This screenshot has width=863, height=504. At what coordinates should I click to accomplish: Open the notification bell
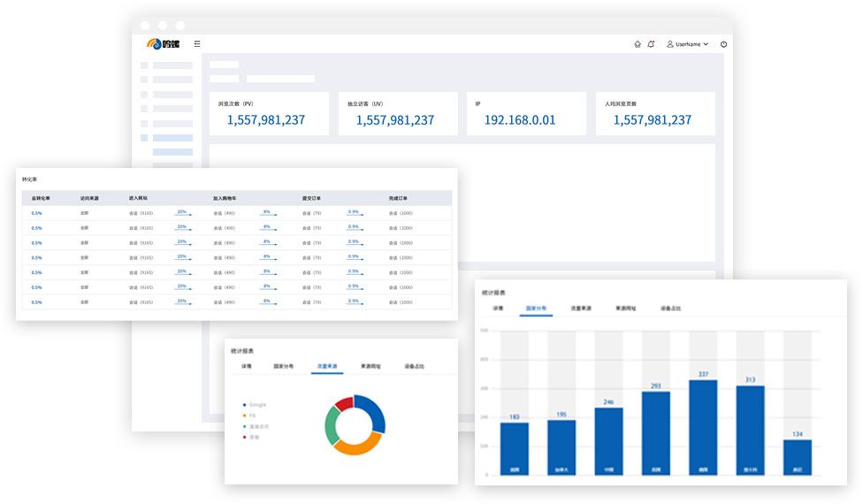(652, 44)
